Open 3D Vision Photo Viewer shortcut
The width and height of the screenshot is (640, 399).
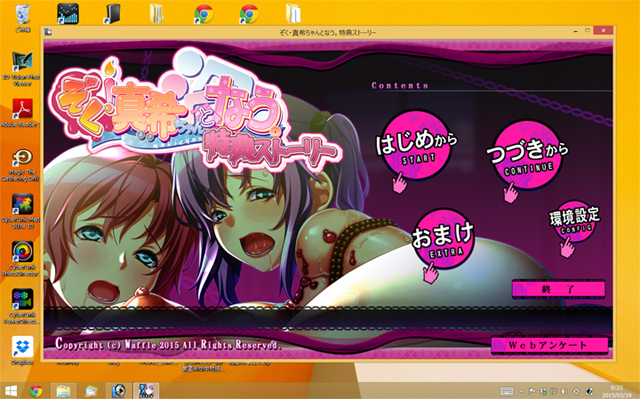coord(22,69)
